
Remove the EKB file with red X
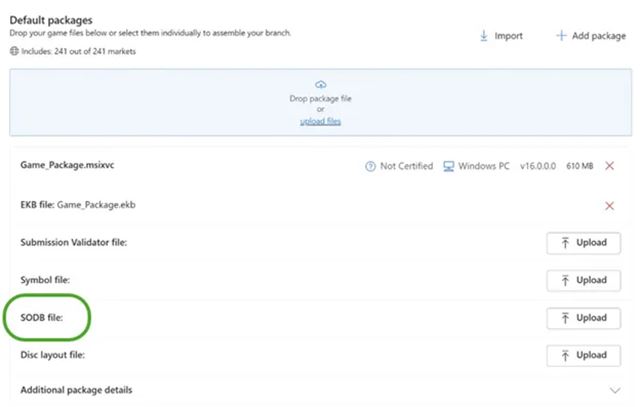coord(609,206)
